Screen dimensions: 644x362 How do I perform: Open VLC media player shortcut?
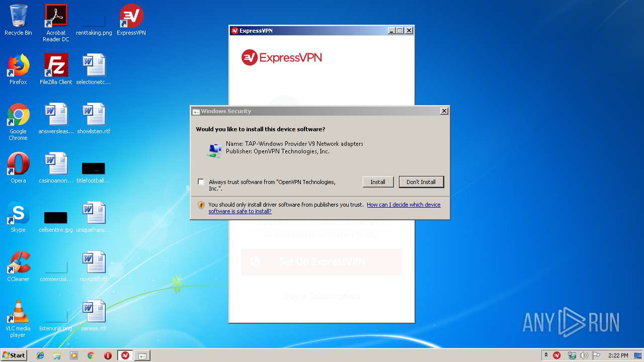18,319
